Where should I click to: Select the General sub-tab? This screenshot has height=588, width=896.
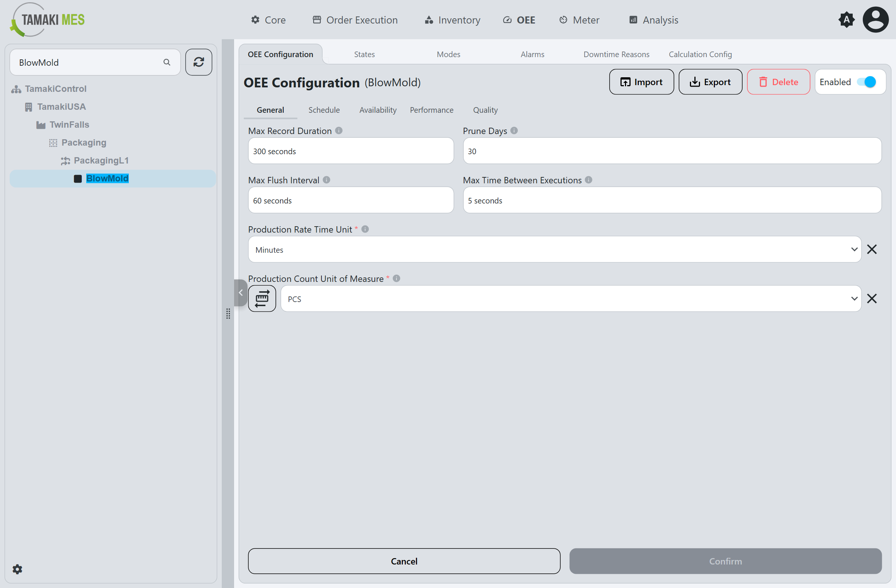click(270, 110)
